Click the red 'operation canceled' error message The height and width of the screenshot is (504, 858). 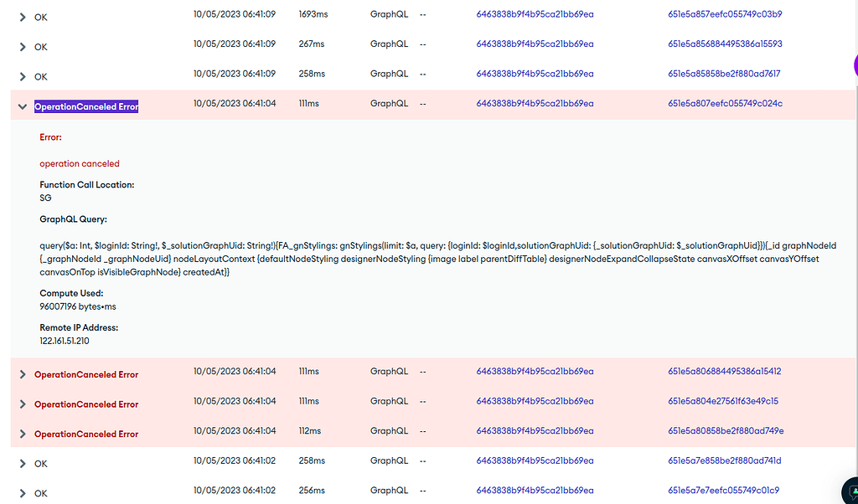[x=80, y=164]
